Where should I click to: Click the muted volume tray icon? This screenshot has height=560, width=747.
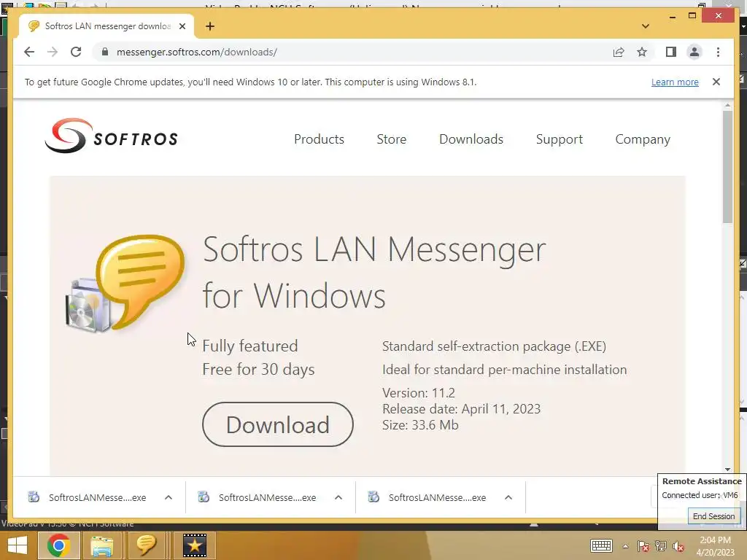(678, 546)
